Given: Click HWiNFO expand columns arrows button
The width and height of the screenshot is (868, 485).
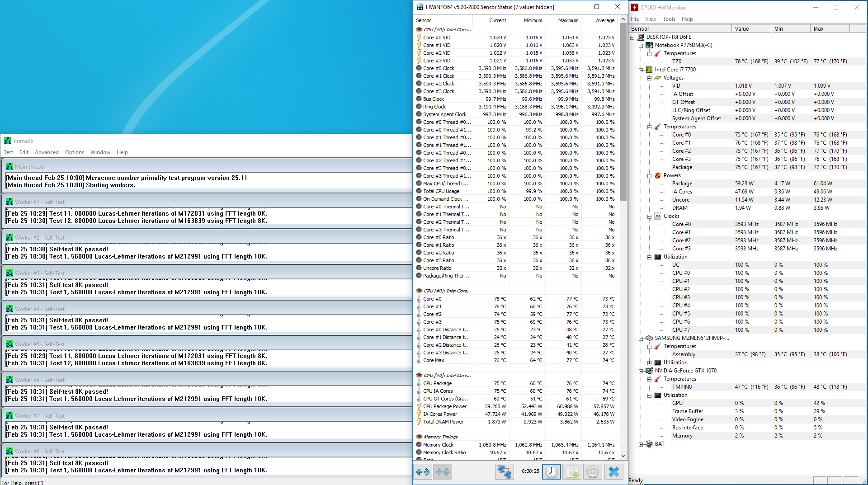Looking at the screenshot, I should [x=423, y=472].
